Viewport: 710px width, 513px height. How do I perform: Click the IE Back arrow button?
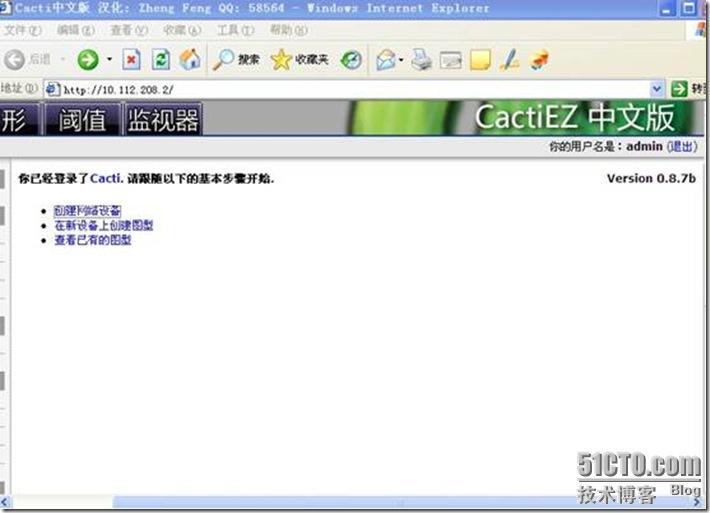tap(14, 60)
